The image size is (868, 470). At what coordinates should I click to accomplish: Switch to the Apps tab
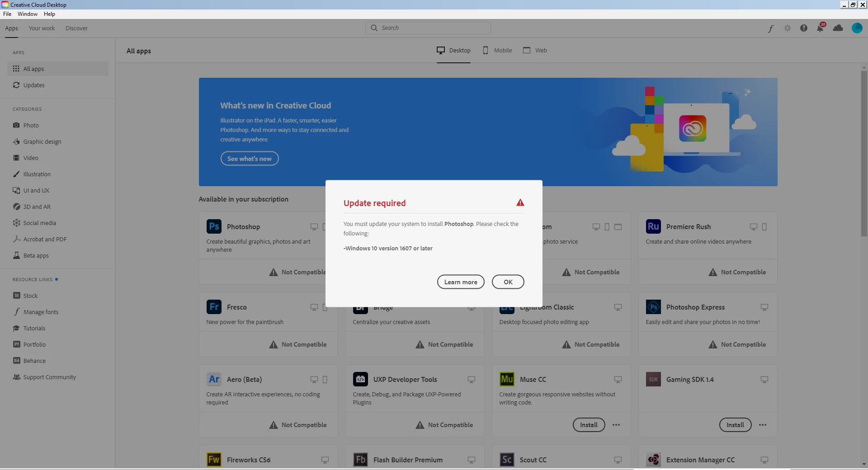(x=11, y=28)
